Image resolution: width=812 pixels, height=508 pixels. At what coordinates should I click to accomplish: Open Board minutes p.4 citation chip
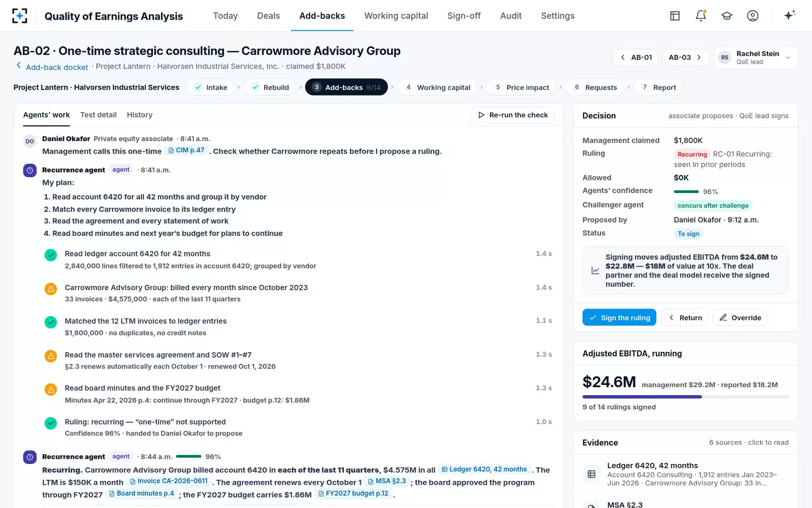coord(142,494)
